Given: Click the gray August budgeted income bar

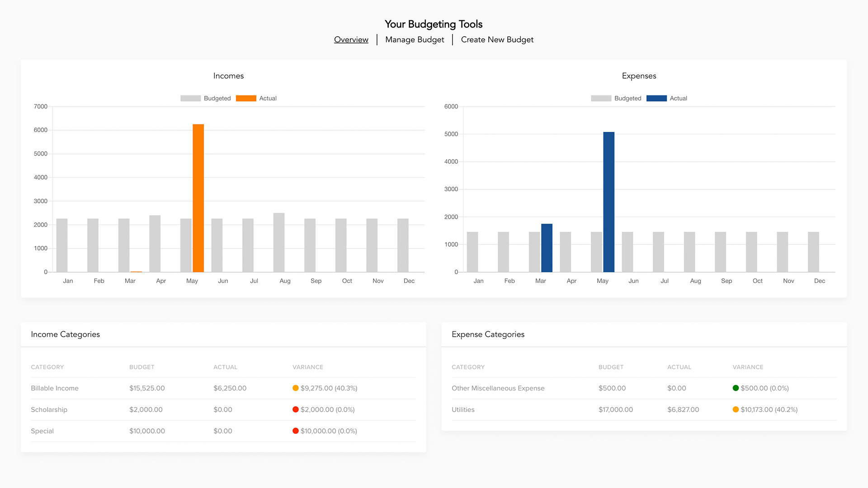Looking at the screenshot, I should click(x=279, y=243).
